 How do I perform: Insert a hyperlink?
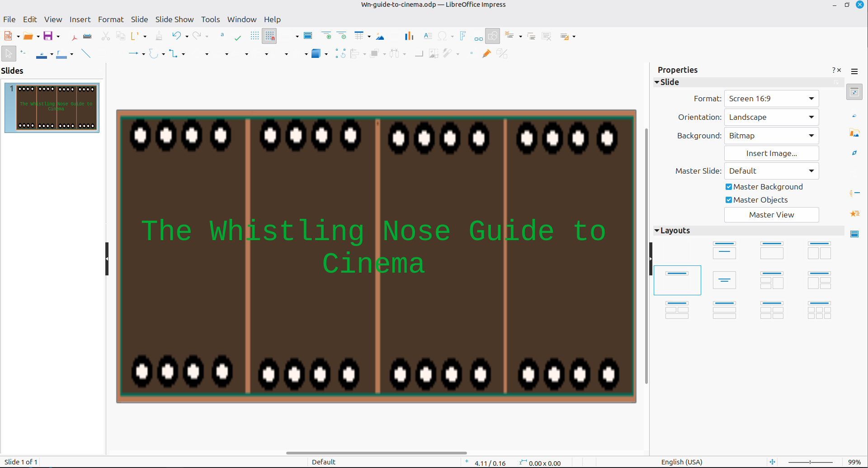pyautogui.click(x=478, y=38)
